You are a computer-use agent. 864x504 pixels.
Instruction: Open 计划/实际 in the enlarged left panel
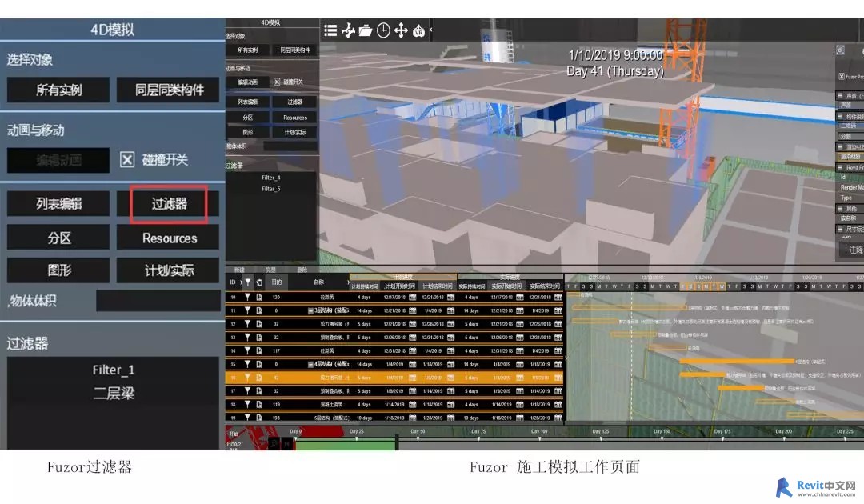[x=169, y=270]
